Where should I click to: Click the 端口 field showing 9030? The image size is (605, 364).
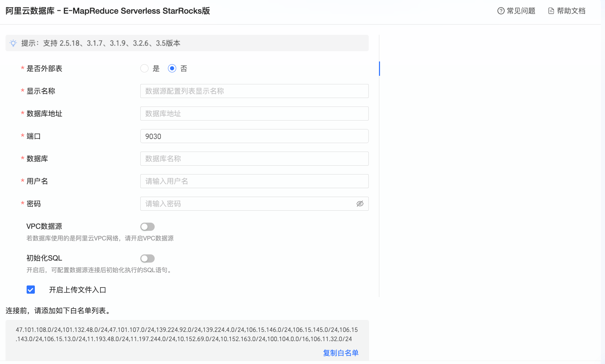tap(254, 136)
